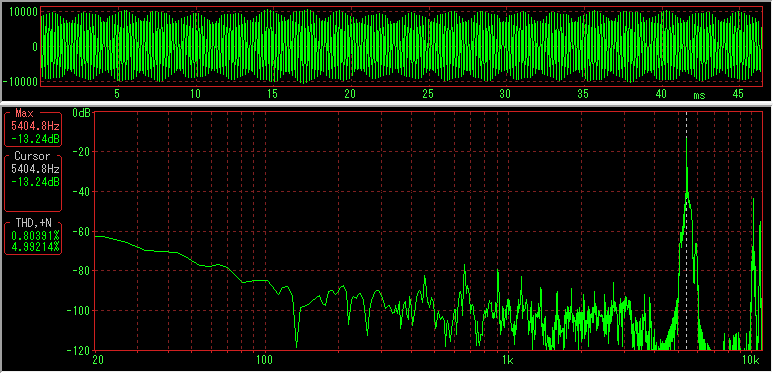Click the 0 waveform amplitude label
Viewport: 773px width, 375px height.
point(35,47)
